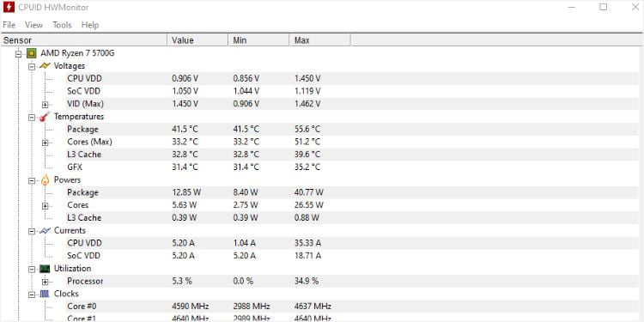Image resolution: width=644 pixels, height=322 pixels.
Task: Collapse the Powers group
Action: pos(32,180)
